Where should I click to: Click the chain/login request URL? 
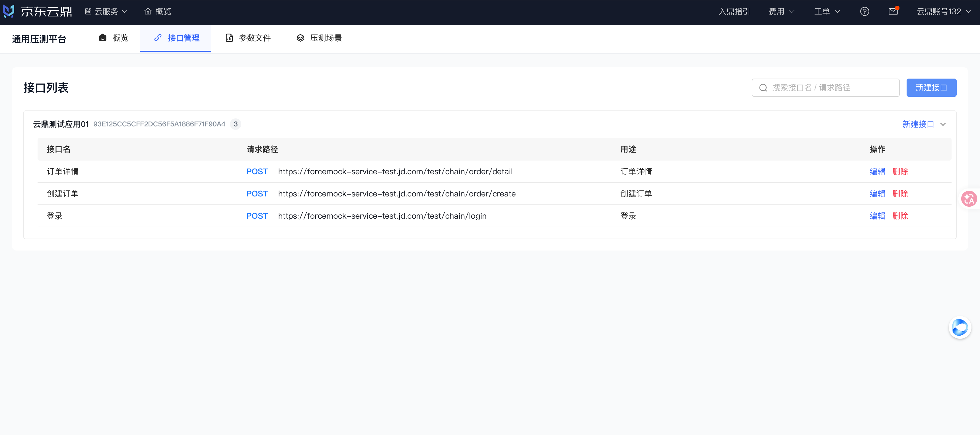pyautogui.click(x=382, y=216)
